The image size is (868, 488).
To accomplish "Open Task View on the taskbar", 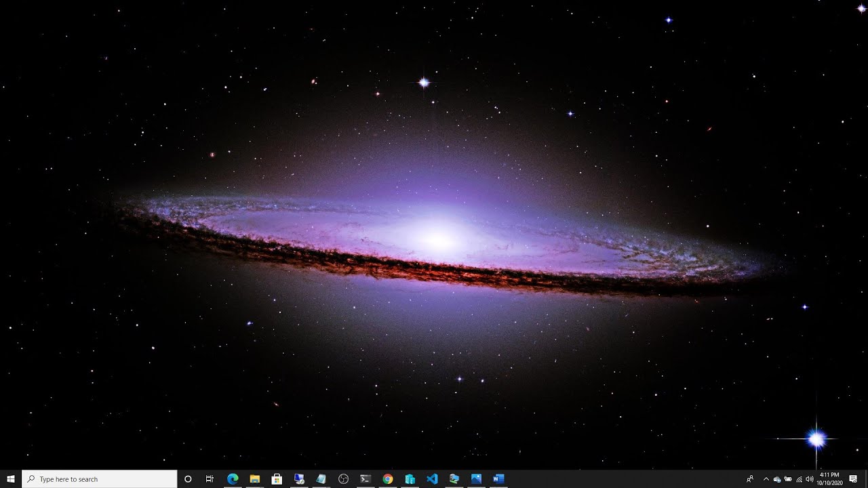I will (210, 479).
